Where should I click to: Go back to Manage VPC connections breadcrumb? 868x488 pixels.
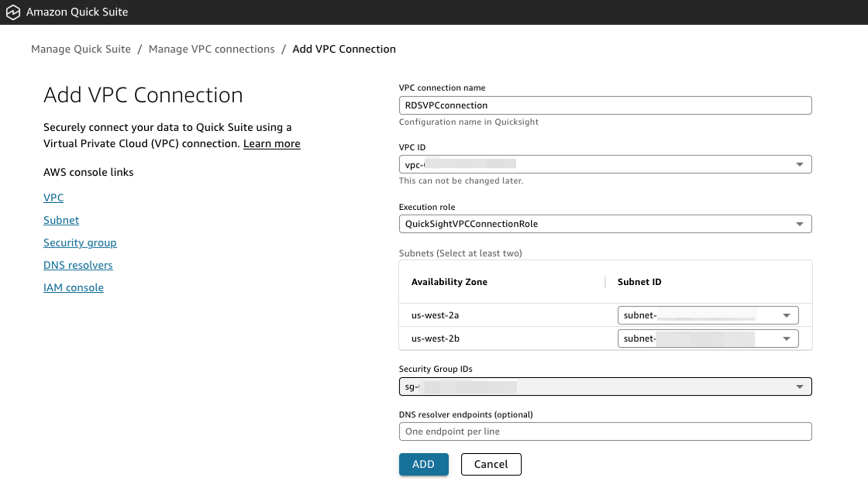point(212,49)
